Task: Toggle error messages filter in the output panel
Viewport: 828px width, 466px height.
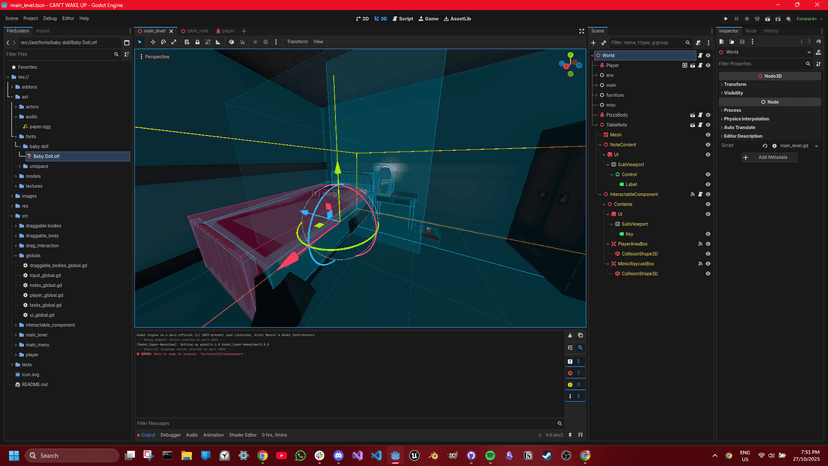Action: [570, 372]
